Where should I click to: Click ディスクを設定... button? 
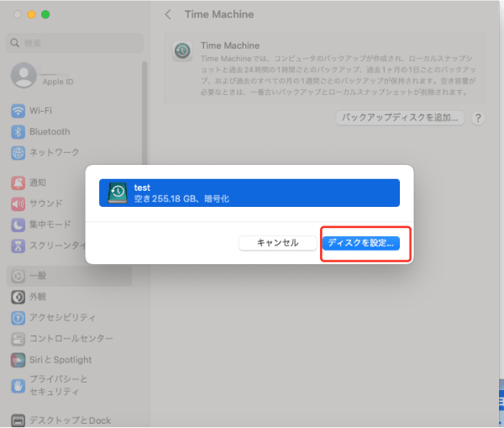(361, 243)
